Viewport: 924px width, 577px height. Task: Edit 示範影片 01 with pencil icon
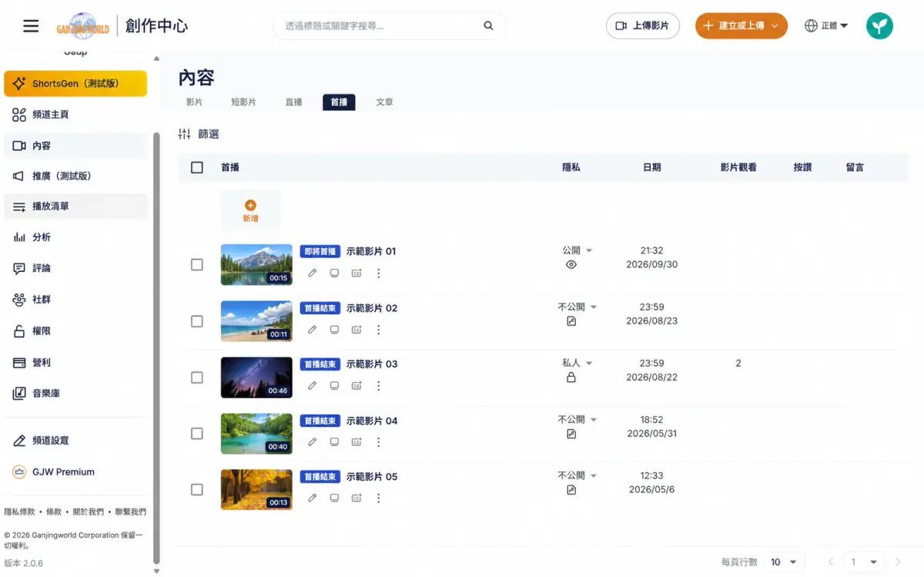312,273
